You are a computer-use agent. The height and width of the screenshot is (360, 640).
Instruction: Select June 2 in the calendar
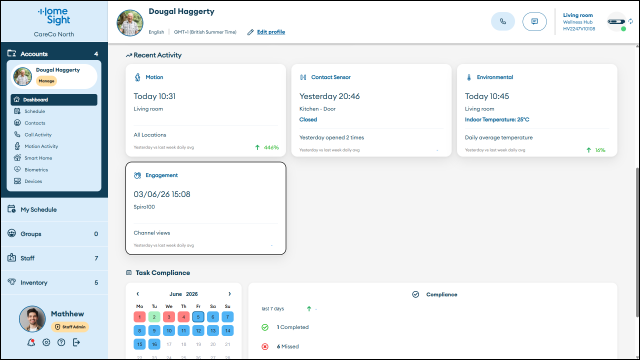[x=154, y=317]
